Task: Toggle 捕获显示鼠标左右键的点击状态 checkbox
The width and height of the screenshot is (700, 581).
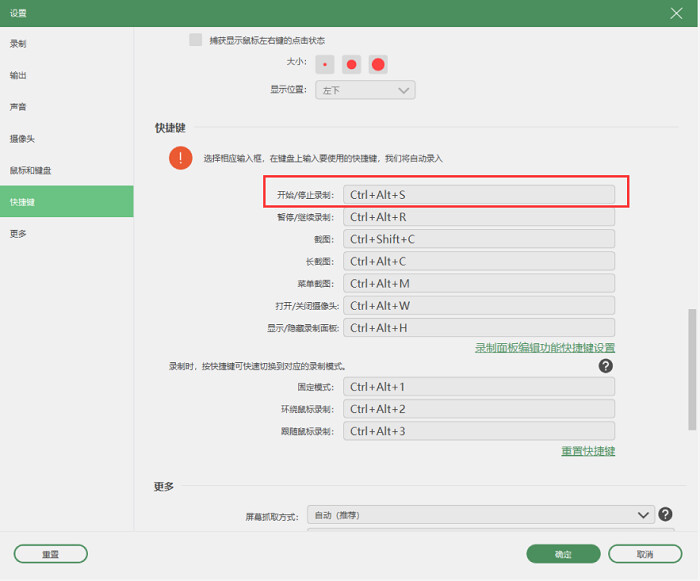Action: [x=195, y=40]
